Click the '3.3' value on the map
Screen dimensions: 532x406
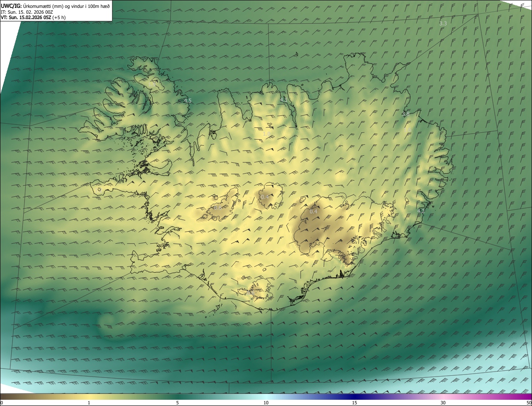pos(443,24)
